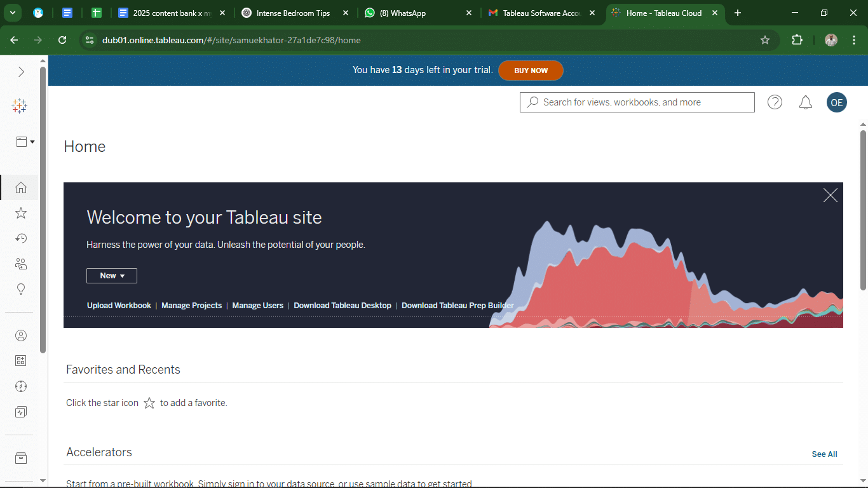Switch to the pinned bird icon tab

click(38, 13)
